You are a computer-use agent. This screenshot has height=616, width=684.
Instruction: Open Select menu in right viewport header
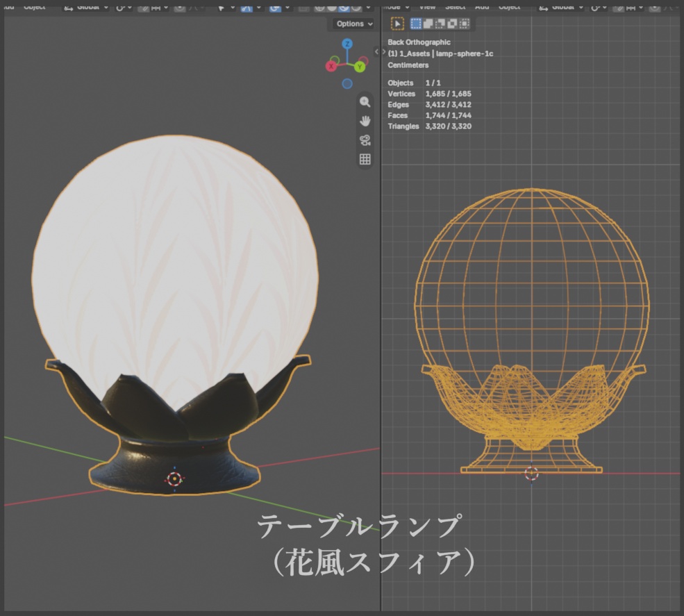455,7
